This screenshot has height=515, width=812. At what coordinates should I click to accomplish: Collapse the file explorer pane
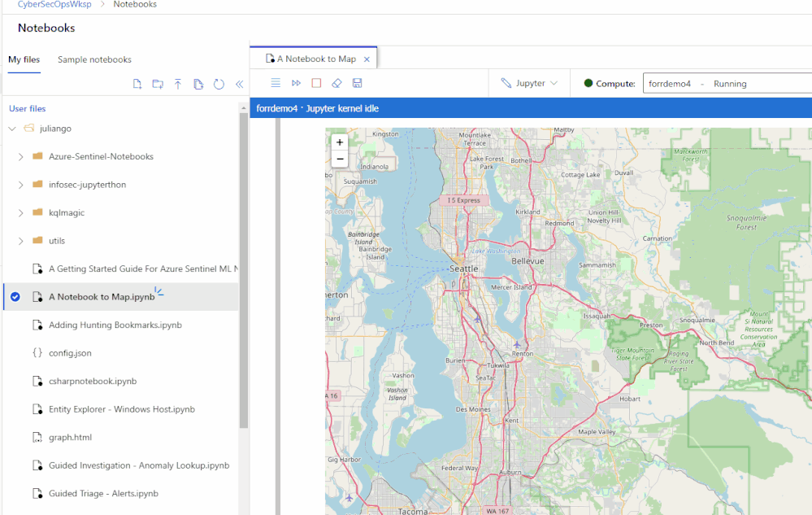pyautogui.click(x=239, y=84)
